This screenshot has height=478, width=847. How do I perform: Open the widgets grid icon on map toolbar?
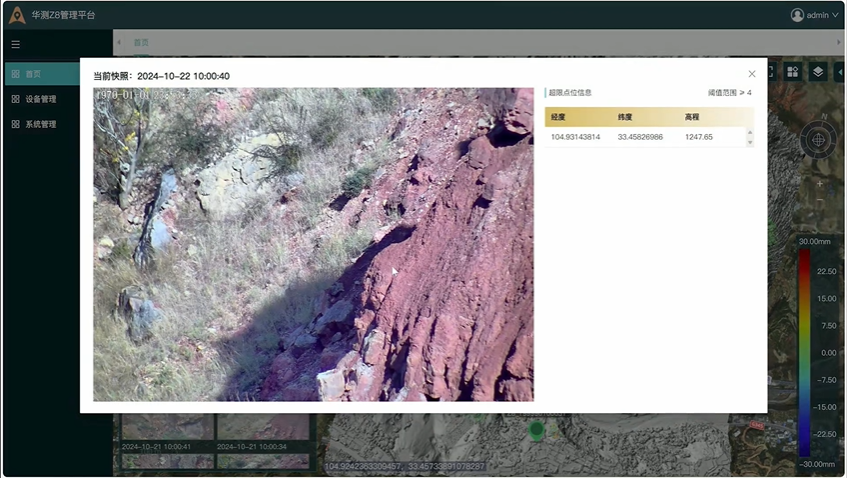click(792, 72)
